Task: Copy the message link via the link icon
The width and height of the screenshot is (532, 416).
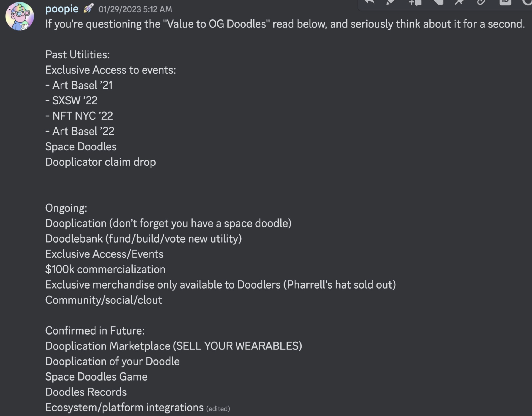Action: [481, 3]
